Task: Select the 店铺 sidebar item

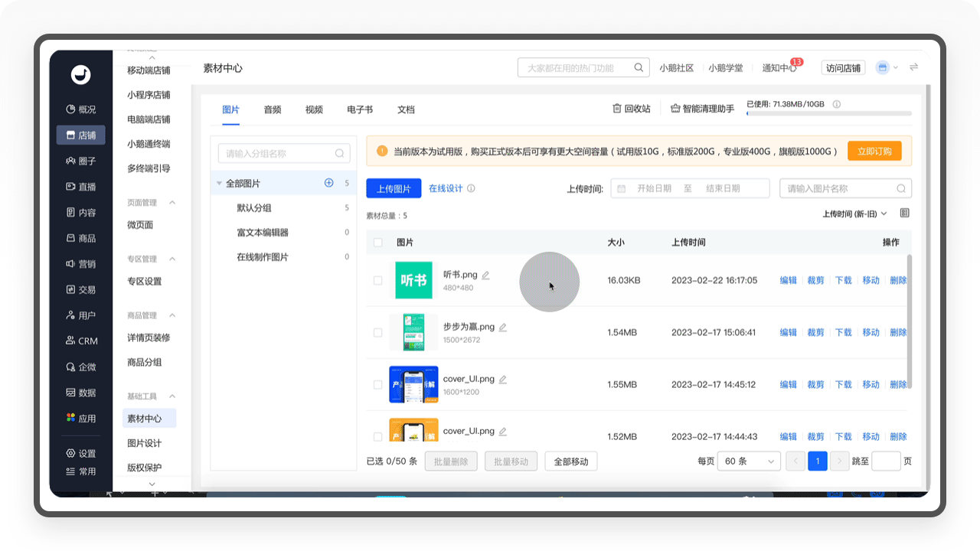Action: point(80,135)
